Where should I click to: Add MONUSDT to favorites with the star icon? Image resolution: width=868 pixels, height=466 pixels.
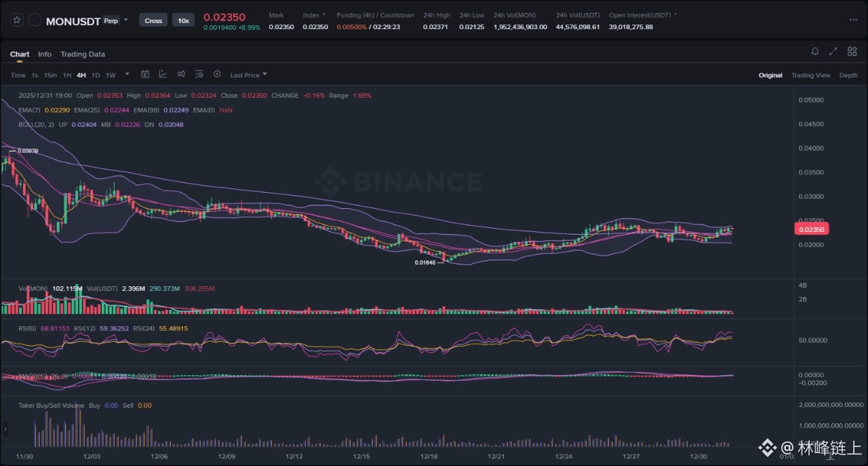click(17, 20)
